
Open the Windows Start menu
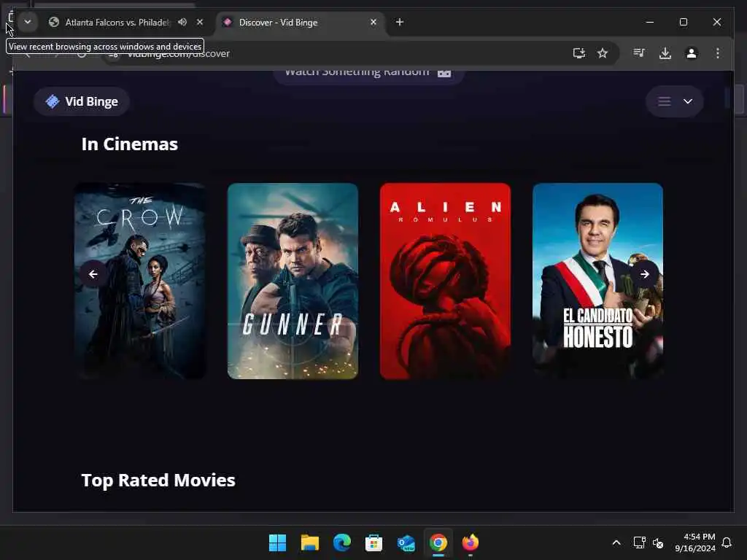tap(277, 542)
